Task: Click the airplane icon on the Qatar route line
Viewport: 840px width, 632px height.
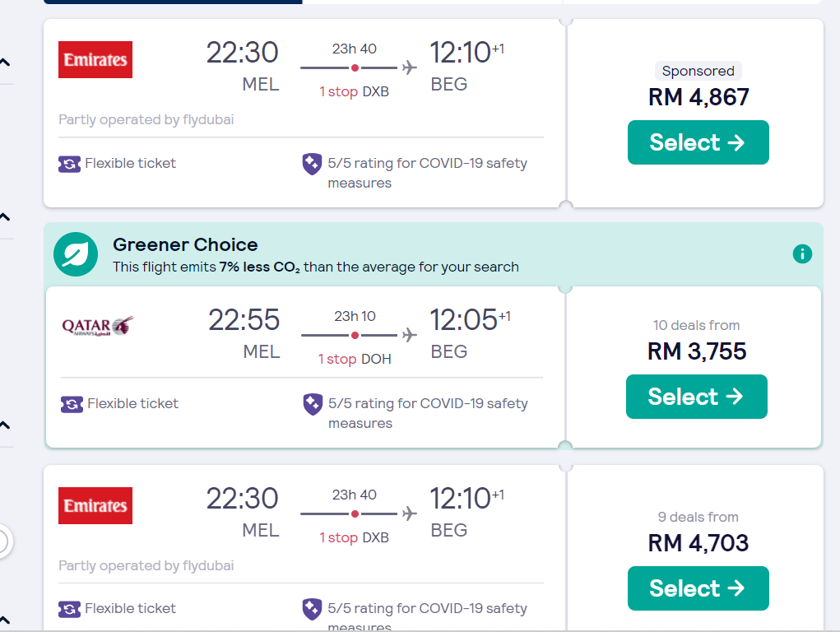Action: [409, 335]
